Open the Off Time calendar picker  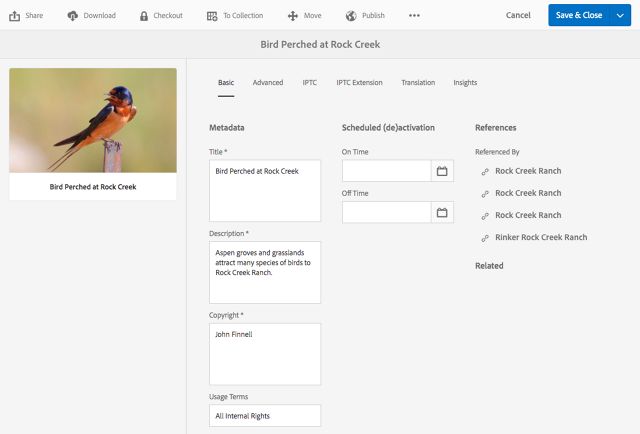click(x=442, y=212)
